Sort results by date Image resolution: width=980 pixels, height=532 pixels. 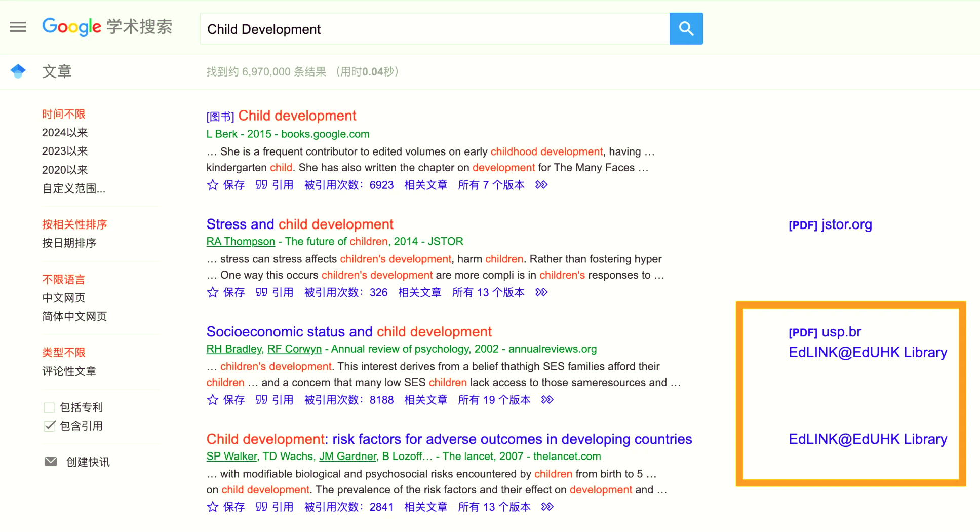coord(69,243)
